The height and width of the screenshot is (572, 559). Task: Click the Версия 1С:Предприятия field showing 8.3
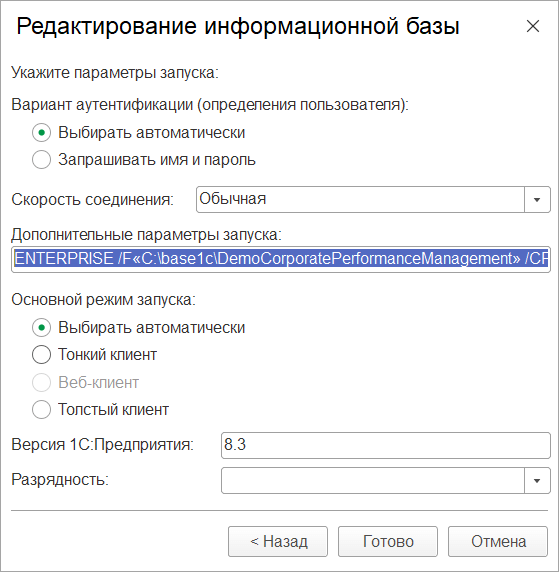pyautogui.click(x=386, y=445)
